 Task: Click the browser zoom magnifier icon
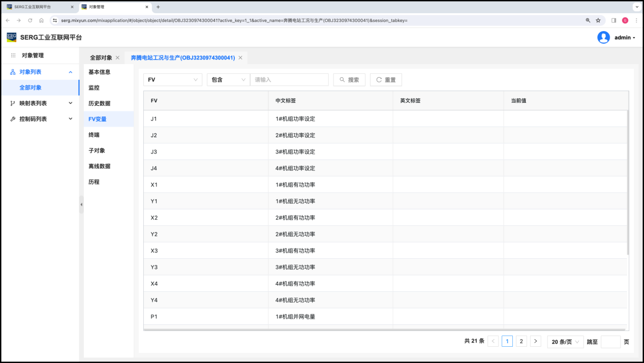pyautogui.click(x=588, y=20)
